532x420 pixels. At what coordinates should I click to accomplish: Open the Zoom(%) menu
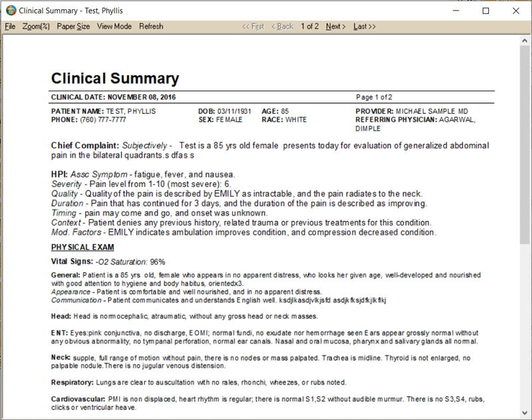(35, 27)
